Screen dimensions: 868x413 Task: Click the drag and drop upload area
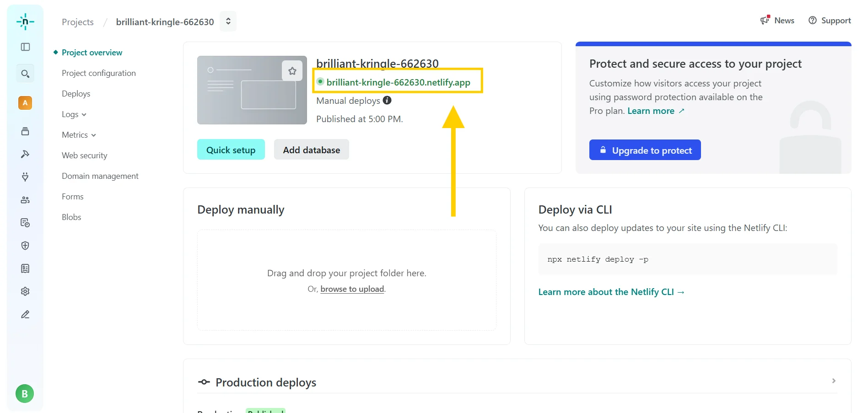tap(347, 280)
